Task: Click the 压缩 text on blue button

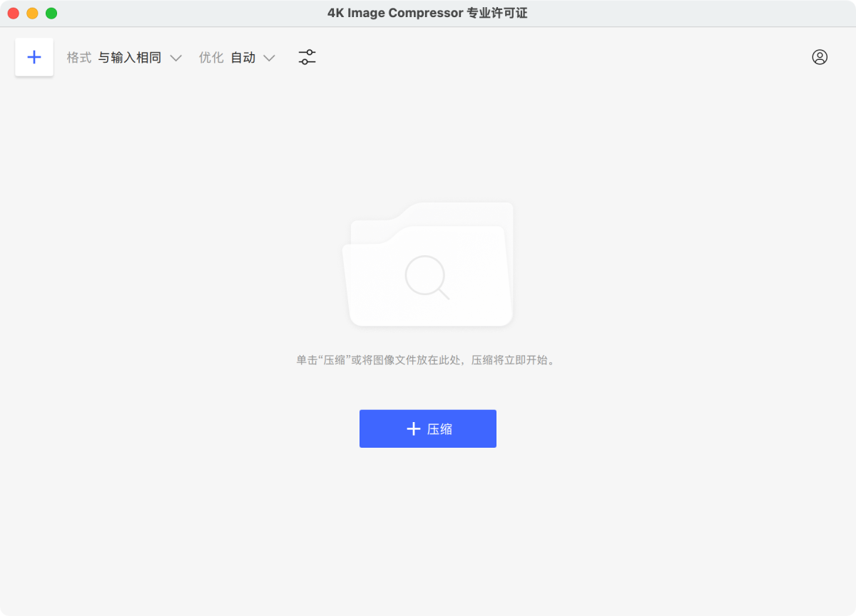Action: tap(439, 429)
